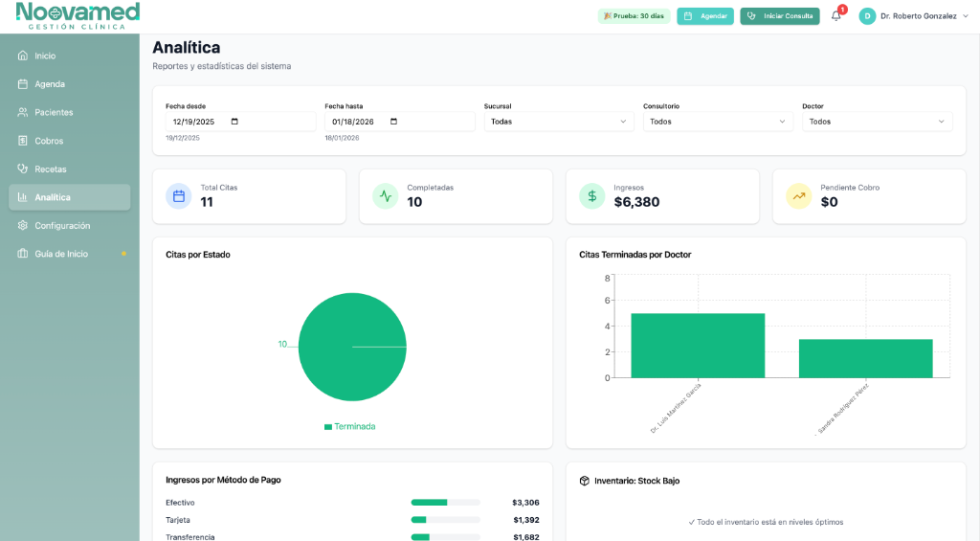Click the red notification count badge
The image size is (980, 541).
tap(842, 10)
